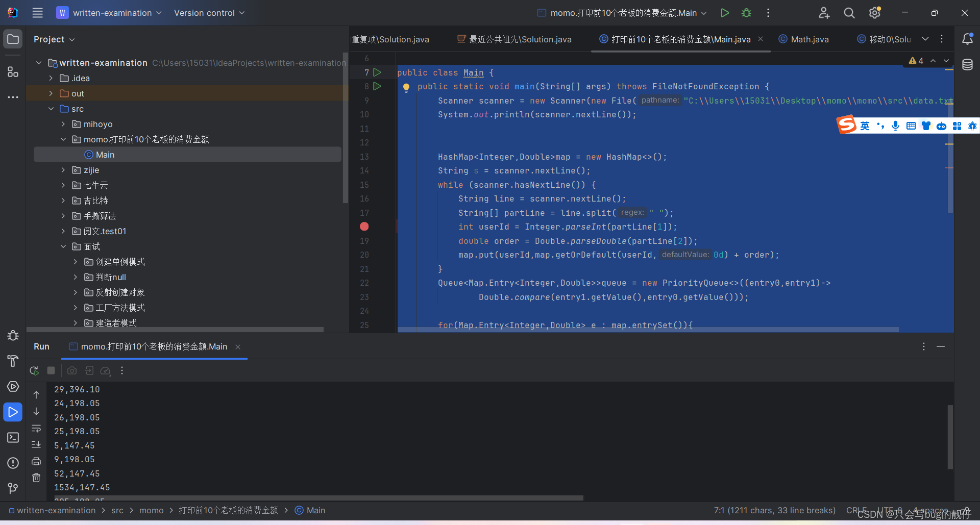Run class Main from gutter line 7

[377, 72]
